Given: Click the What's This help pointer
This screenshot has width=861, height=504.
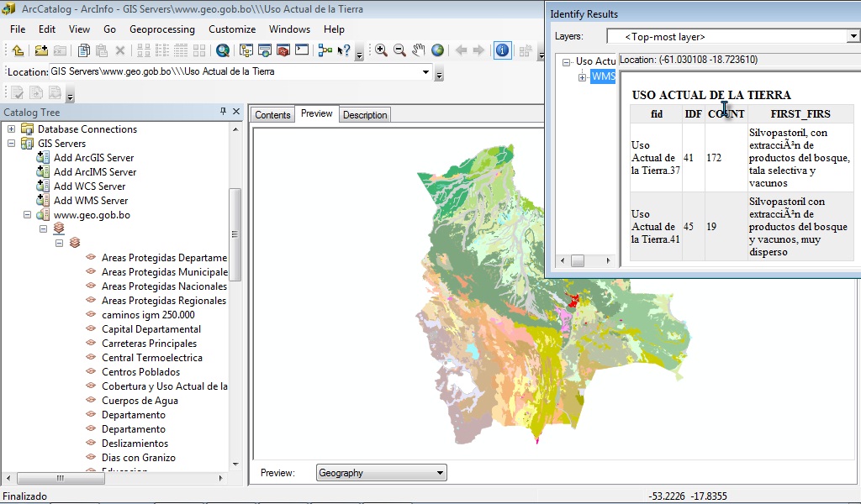Looking at the screenshot, I should point(344,50).
